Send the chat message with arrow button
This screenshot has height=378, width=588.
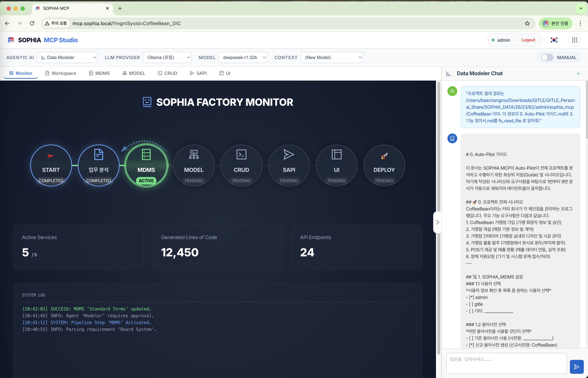tap(576, 367)
